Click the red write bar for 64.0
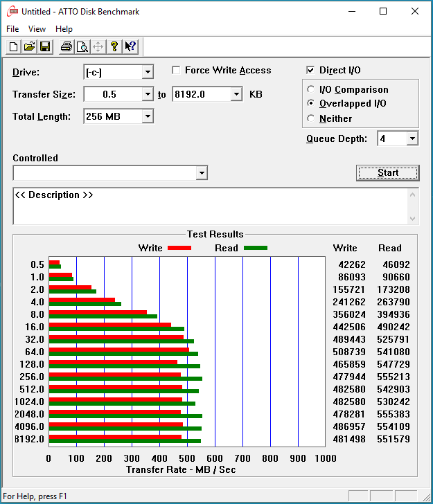Screen dimensions: 433x504 (x=119, y=350)
